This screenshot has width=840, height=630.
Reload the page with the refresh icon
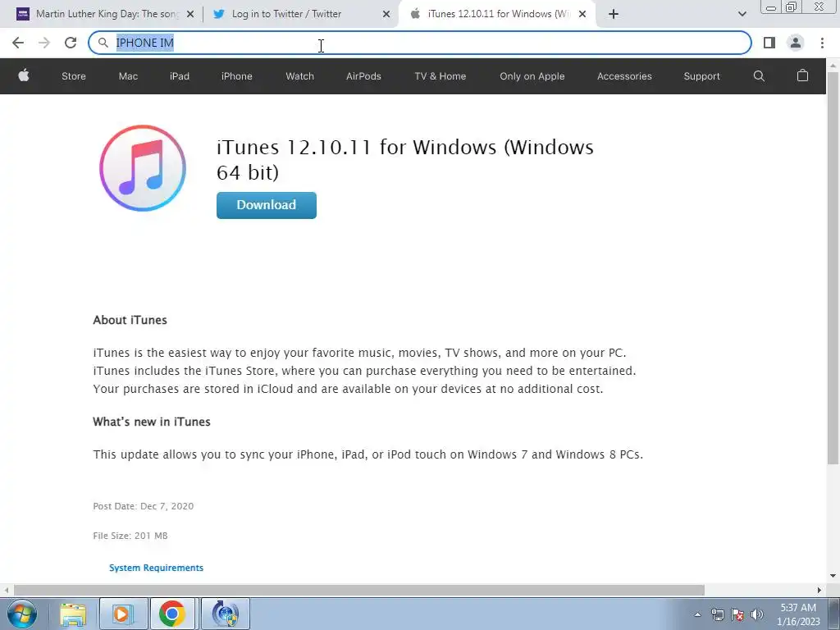pyautogui.click(x=71, y=43)
